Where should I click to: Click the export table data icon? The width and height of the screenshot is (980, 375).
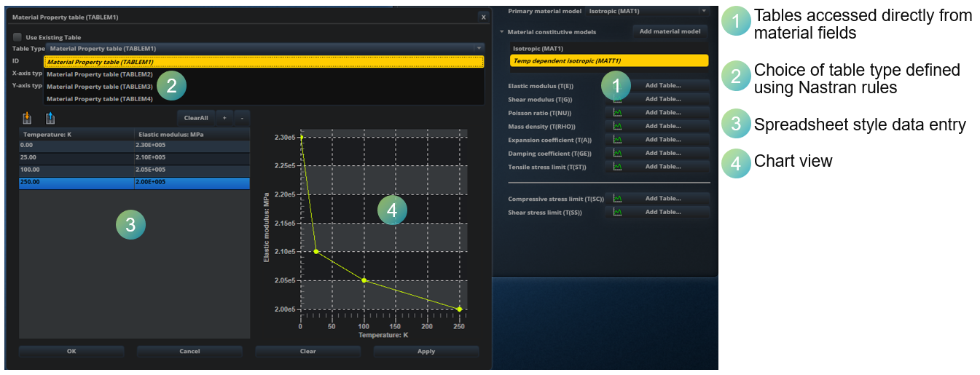(50, 118)
